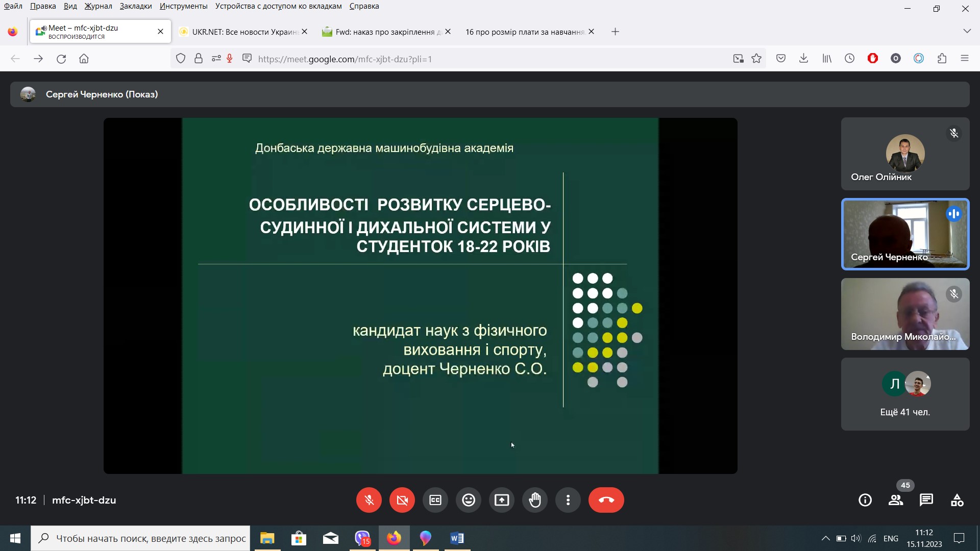The image size is (980, 551).
Task: Go forward in browser history
Action: coord(38,59)
